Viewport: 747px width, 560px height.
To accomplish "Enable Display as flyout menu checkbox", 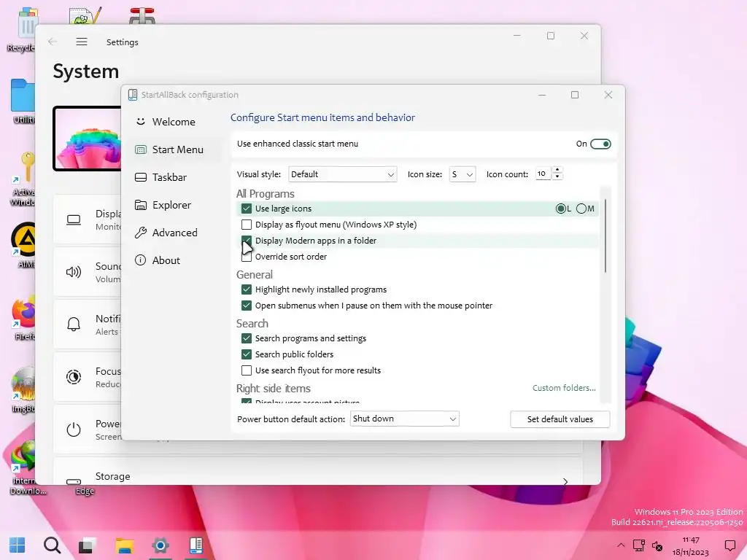I will [x=247, y=225].
